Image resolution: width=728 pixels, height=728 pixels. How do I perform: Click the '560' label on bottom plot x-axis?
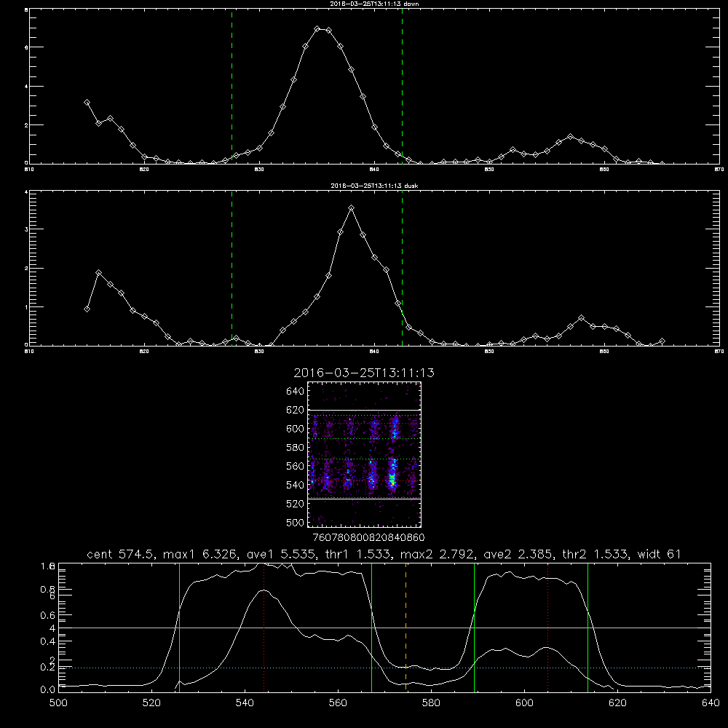coord(338,703)
